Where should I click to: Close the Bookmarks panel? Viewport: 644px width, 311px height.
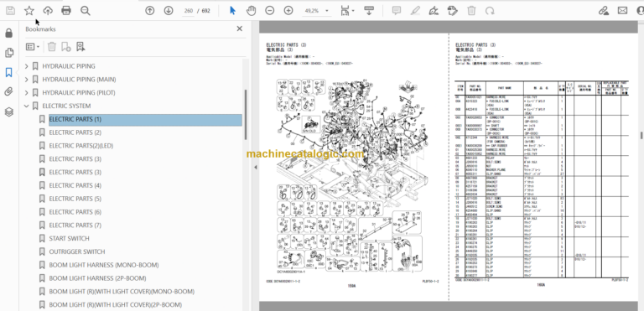coord(240,29)
